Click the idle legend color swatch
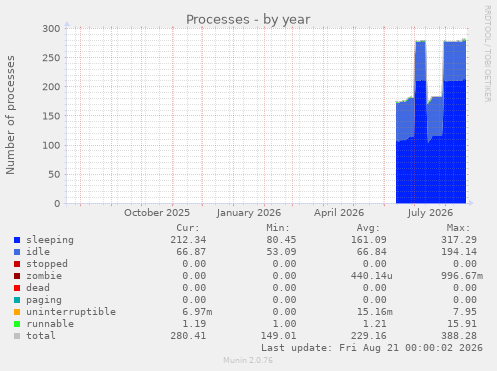Screen dimensions: 497x371 17,252
